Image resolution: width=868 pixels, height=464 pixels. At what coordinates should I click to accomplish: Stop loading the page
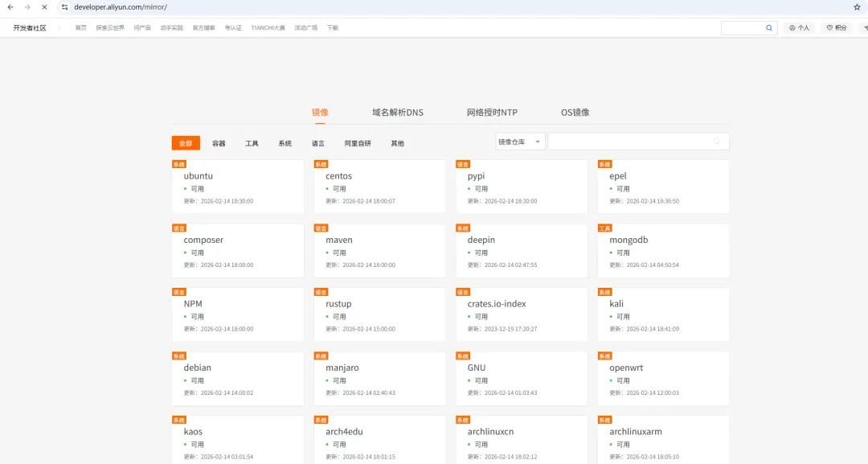pyautogui.click(x=44, y=7)
